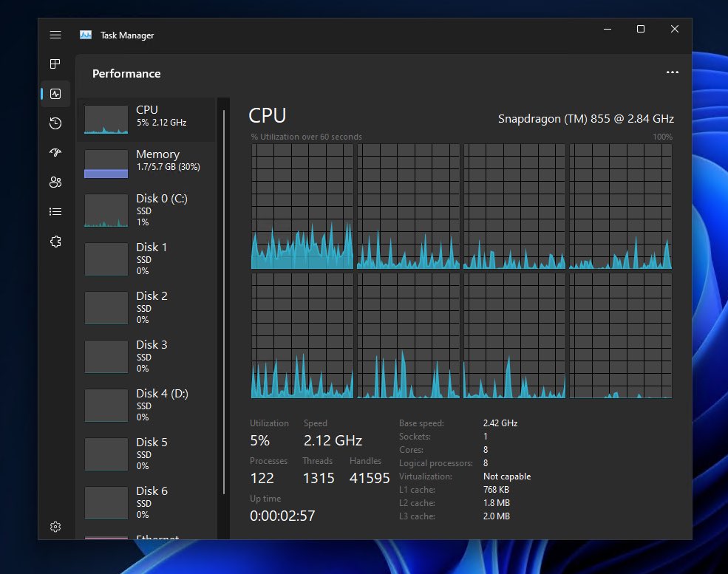728x574 pixels.
Task: Select Disk 0 (C:) in the list
Action: point(147,211)
